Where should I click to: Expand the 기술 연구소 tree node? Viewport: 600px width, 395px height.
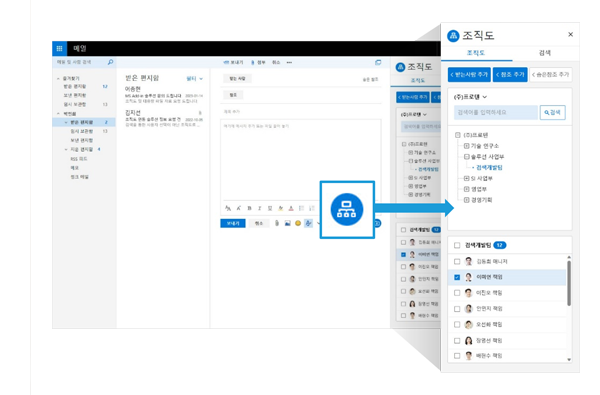[466, 146]
